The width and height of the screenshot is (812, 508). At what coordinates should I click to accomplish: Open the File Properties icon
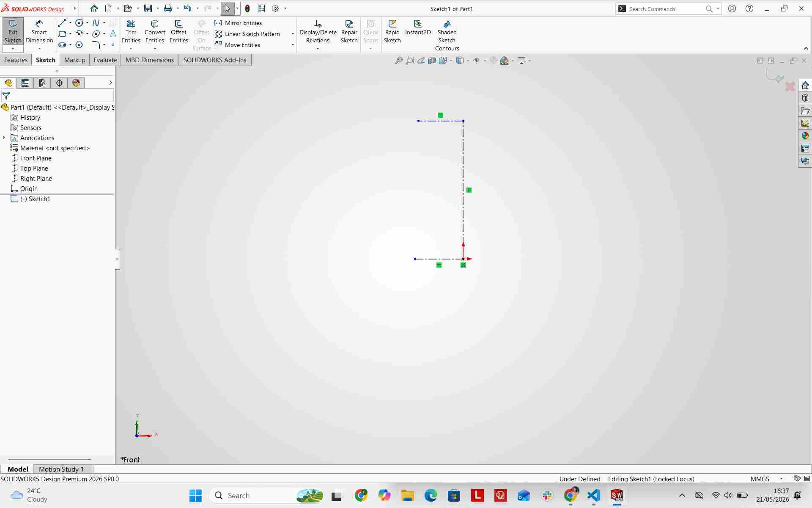(x=261, y=8)
